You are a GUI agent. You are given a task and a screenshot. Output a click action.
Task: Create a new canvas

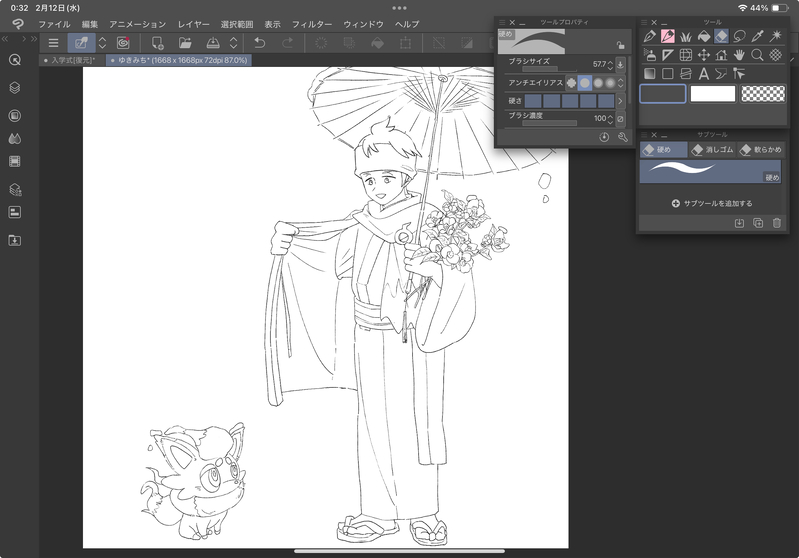157,43
